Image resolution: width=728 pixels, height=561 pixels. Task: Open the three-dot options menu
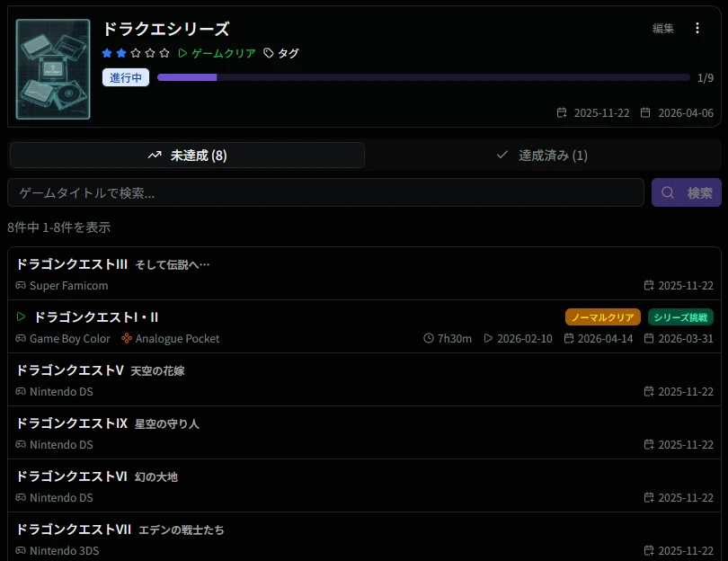pyautogui.click(x=698, y=28)
